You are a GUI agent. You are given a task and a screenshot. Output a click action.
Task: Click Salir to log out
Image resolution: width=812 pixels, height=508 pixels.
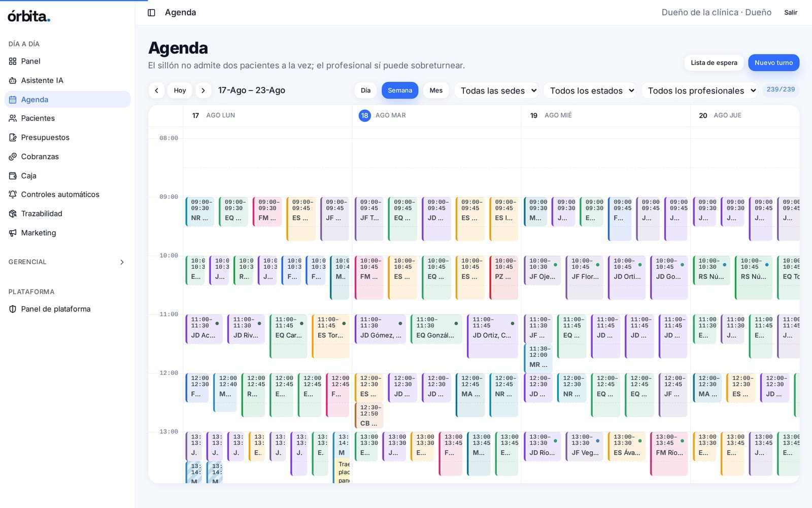tap(791, 13)
